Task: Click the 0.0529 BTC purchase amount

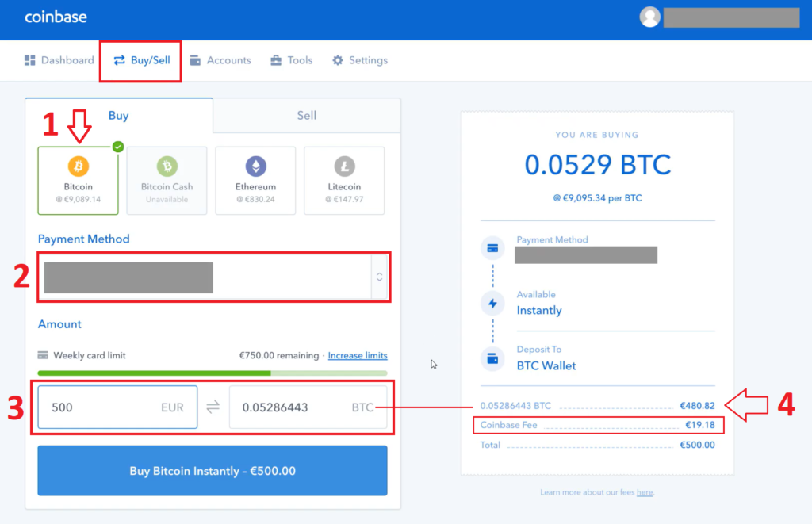Action: (598, 165)
